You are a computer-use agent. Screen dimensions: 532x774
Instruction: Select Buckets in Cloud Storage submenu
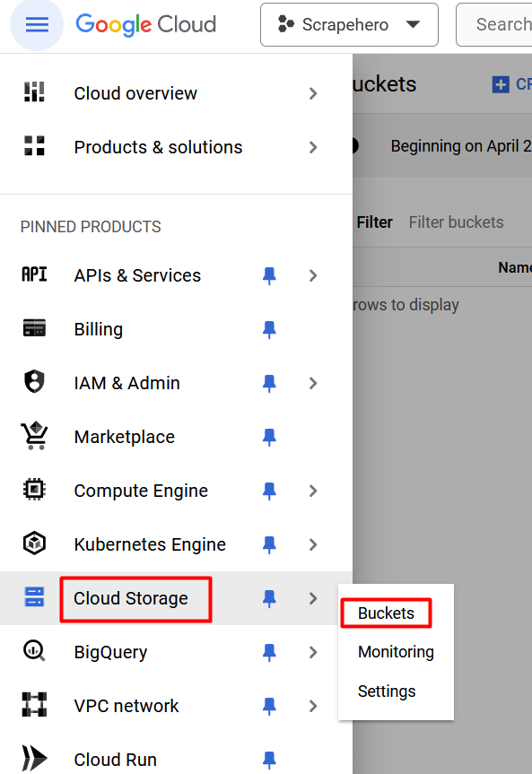(x=387, y=613)
